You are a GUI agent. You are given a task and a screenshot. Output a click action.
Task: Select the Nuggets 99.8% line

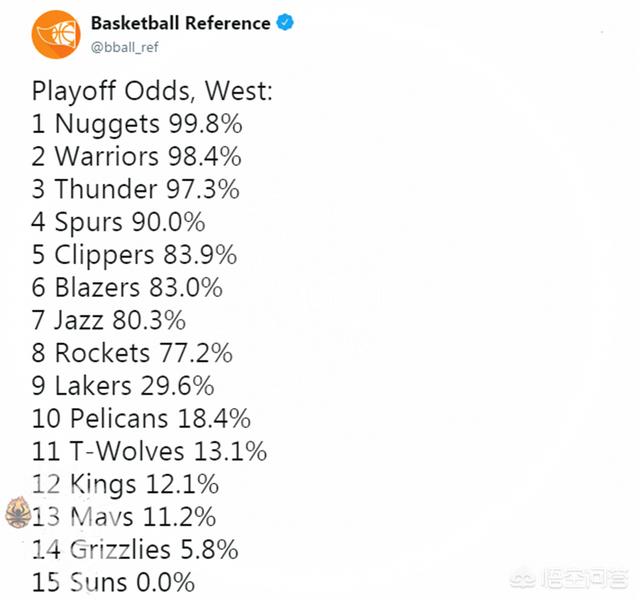[x=137, y=124]
